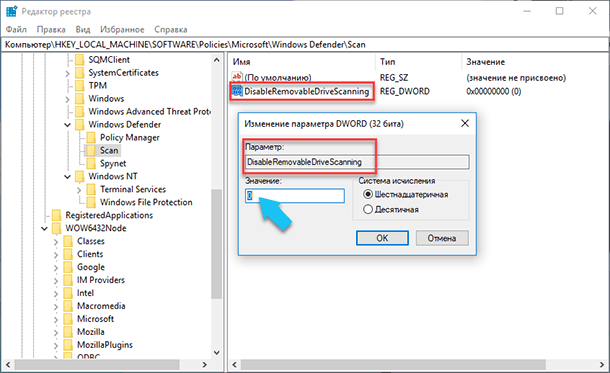610x373 pixels.
Task: Click the Windows File Protection folder icon
Action: [x=91, y=202]
